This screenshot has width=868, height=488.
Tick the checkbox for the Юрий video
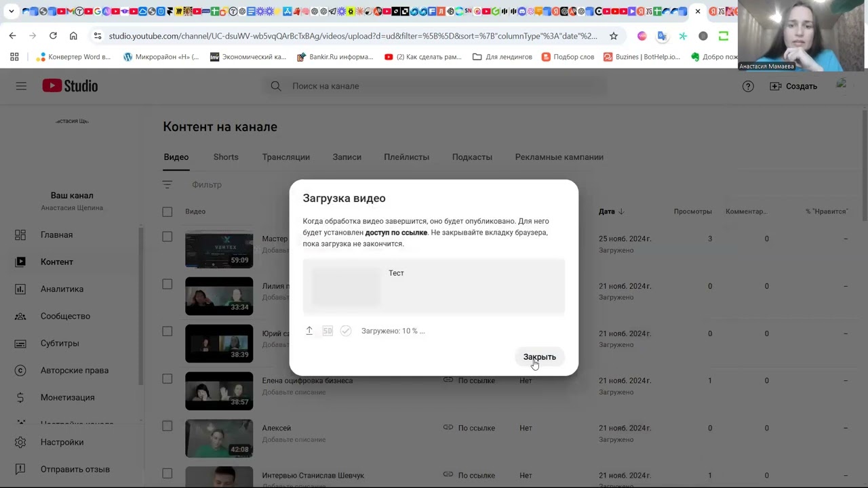point(167,331)
